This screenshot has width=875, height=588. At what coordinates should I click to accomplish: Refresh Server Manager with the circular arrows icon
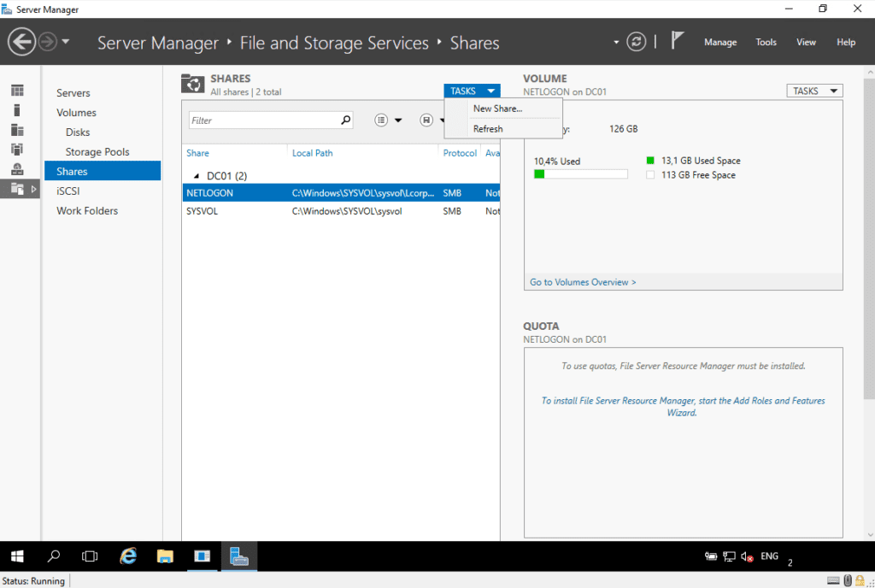[636, 42]
